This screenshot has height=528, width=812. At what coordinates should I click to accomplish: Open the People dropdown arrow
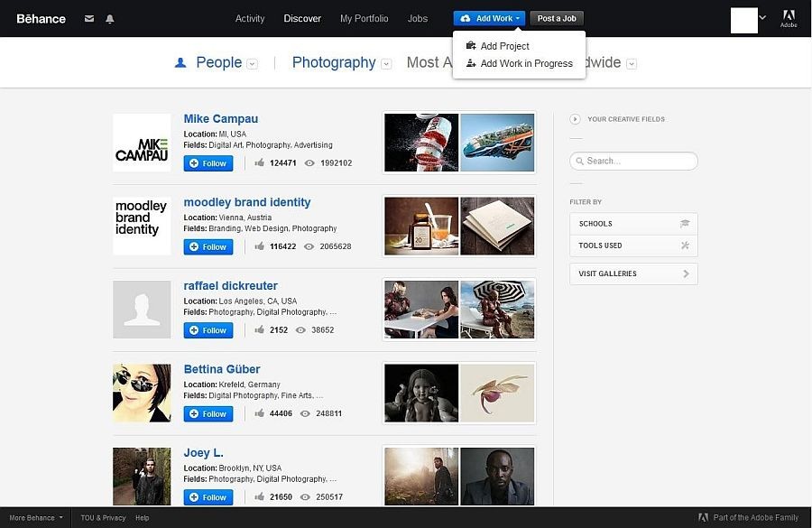[x=253, y=64]
